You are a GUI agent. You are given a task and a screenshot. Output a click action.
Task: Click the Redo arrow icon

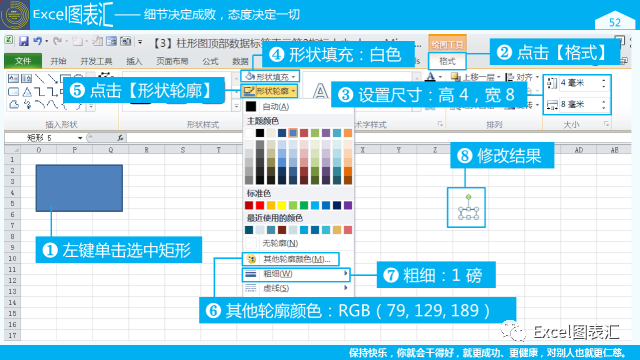point(58,41)
